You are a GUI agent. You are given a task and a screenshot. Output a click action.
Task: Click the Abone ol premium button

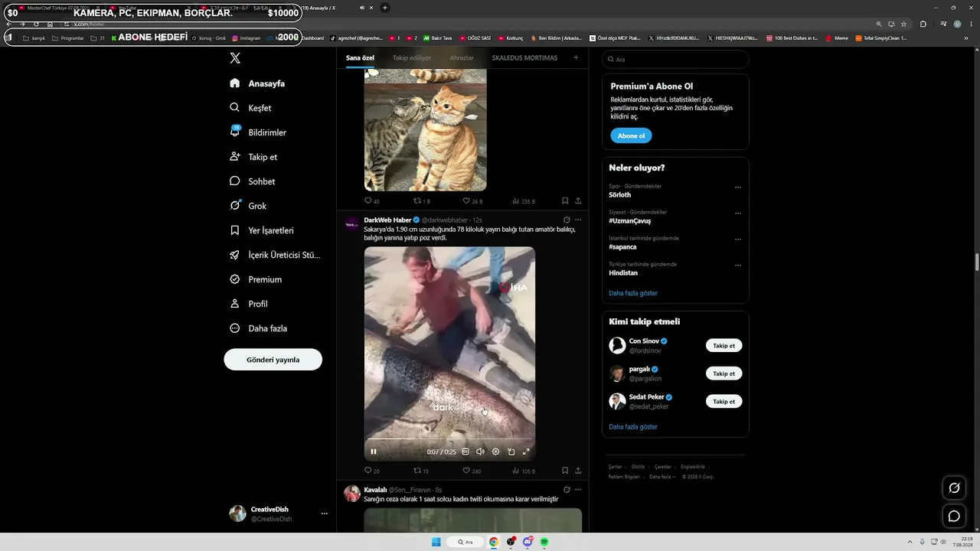(631, 135)
